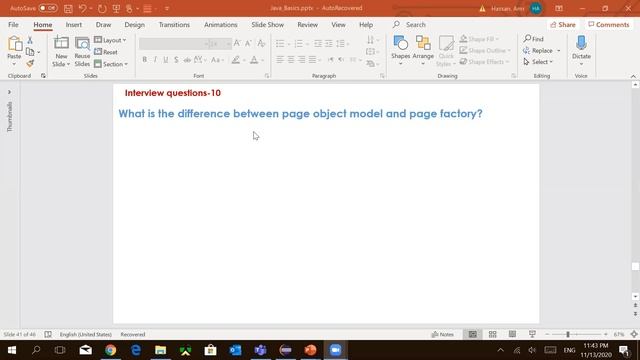Switch to the Transitions tab

click(174, 24)
